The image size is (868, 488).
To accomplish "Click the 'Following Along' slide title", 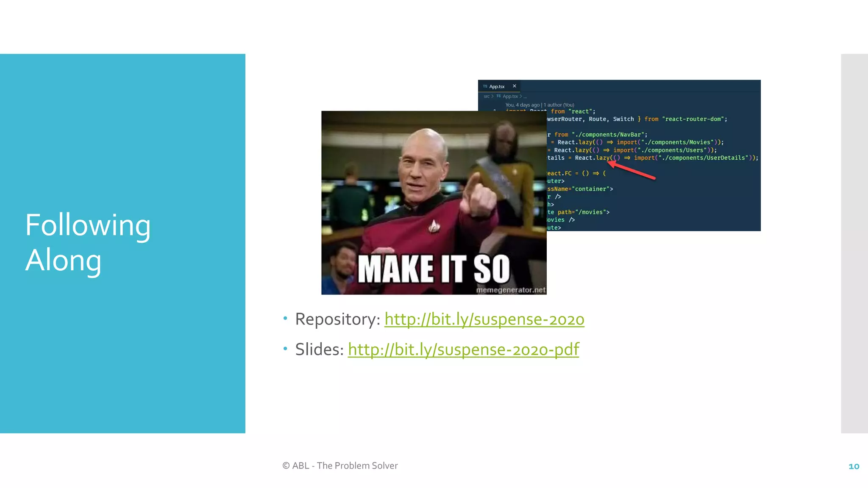I will tap(88, 242).
